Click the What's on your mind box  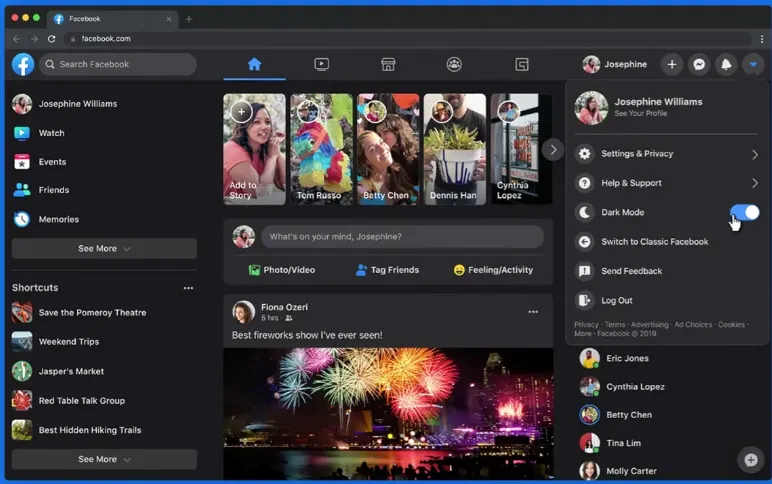pos(402,237)
